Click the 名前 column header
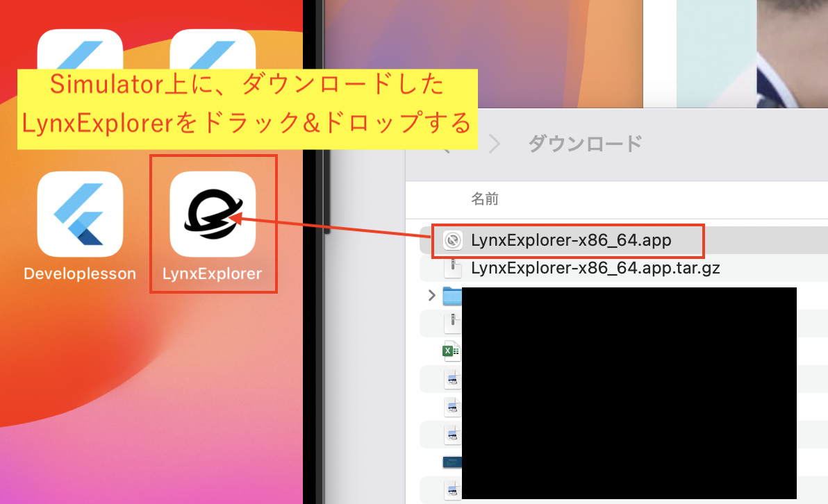 click(485, 199)
